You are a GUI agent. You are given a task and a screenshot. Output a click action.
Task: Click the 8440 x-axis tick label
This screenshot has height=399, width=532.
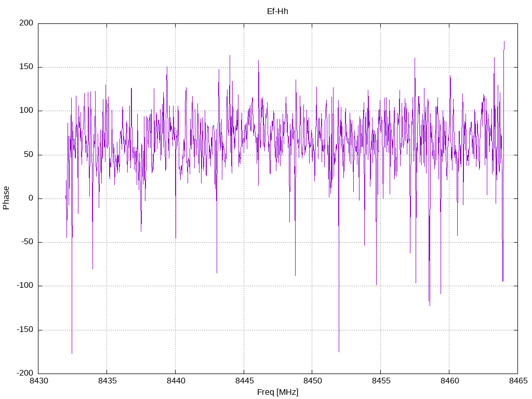click(x=176, y=381)
